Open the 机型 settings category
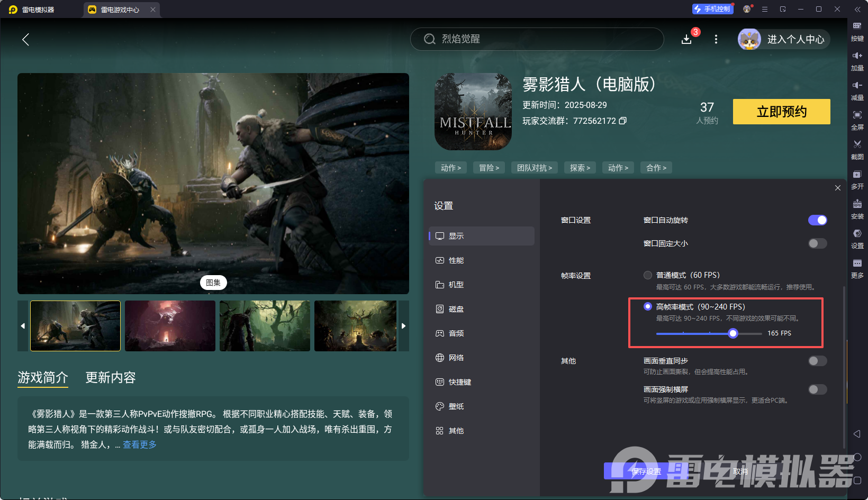Screen dimensions: 868x500 [482, 285]
